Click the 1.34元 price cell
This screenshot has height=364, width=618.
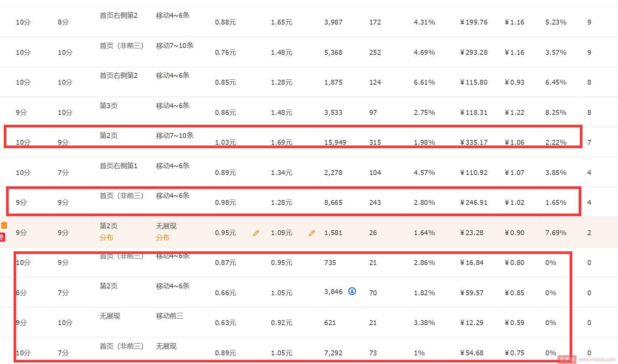click(x=281, y=172)
